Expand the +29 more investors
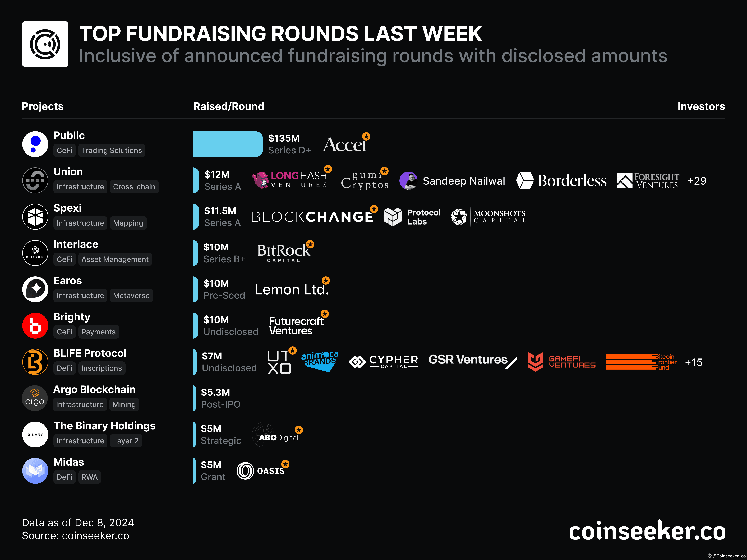Screen dimensions: 747x560 (x=697, y=181)
